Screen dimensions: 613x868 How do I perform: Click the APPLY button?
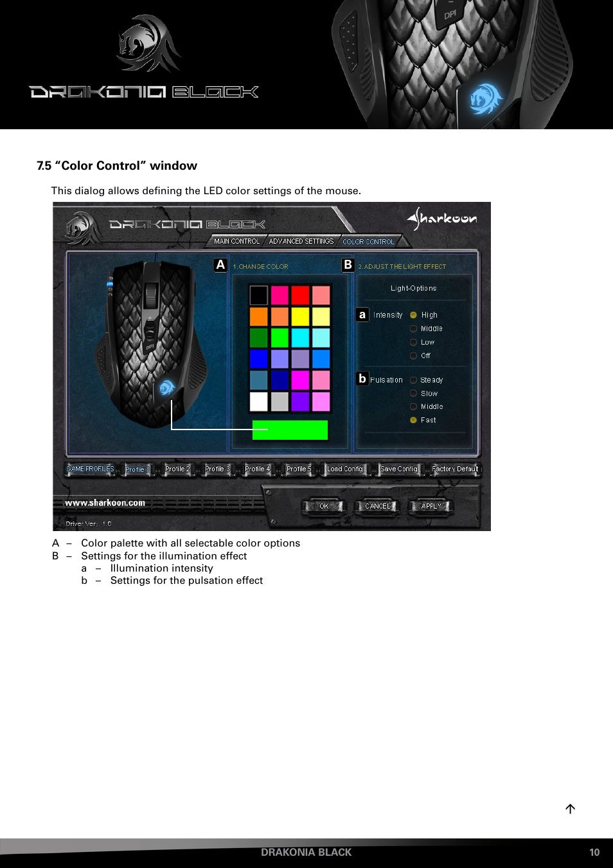tap(431, 507)
